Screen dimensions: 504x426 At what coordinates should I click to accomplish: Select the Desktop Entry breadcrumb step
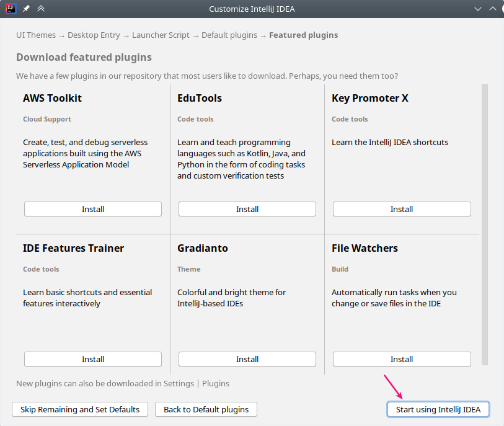[94, 35]
